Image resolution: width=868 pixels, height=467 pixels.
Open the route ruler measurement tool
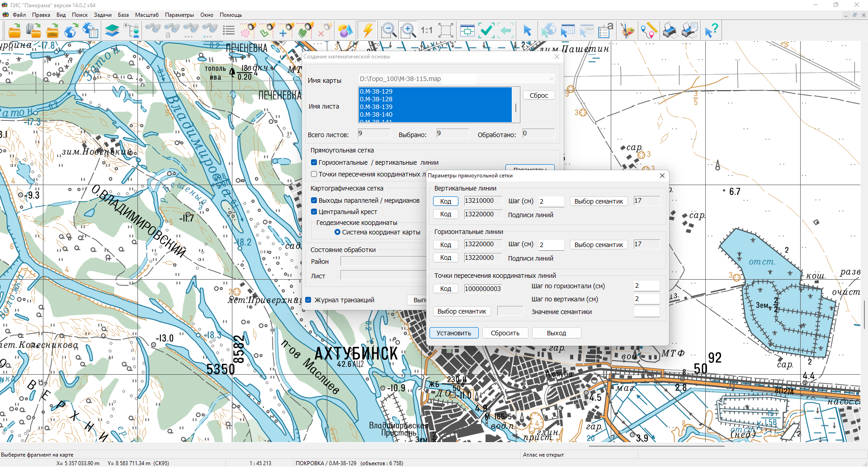coord(649,31)
